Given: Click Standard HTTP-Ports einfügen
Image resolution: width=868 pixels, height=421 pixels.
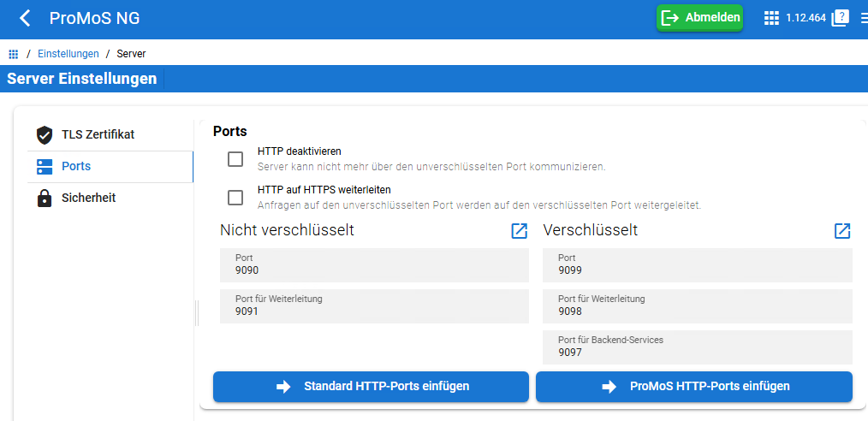Looking at the screenshot, I should 371,386.
